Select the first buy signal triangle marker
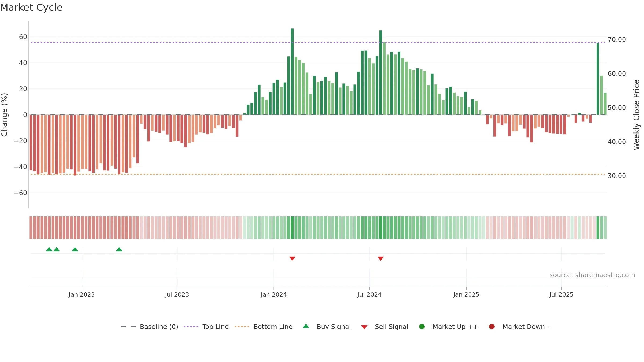This screenshot has width=644, height=362. pyautogui.click(x=49, y=249)
